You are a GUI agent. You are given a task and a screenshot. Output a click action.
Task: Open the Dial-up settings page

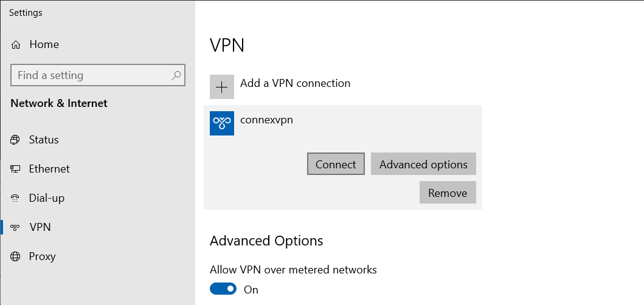click(46, 198)
